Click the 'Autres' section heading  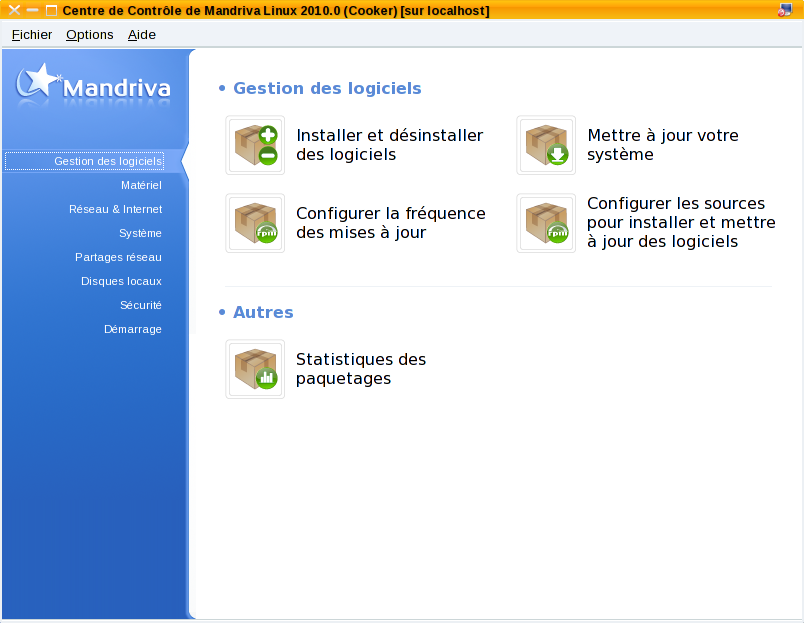pos(263,312)
